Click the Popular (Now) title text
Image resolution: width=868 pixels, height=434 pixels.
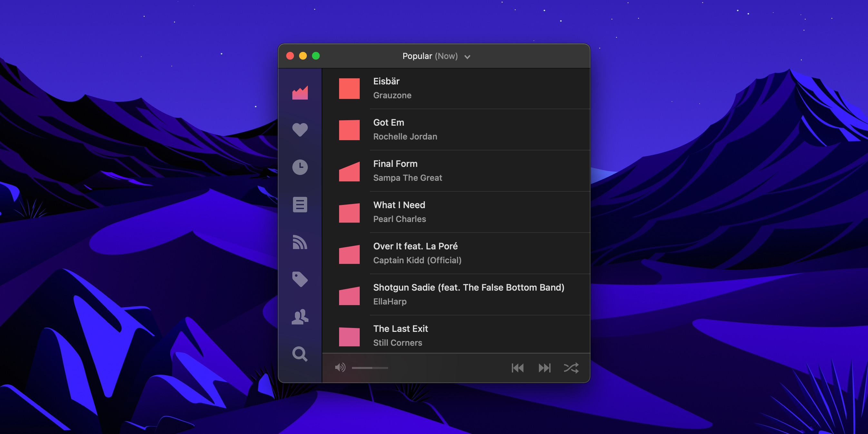(430, 56)
